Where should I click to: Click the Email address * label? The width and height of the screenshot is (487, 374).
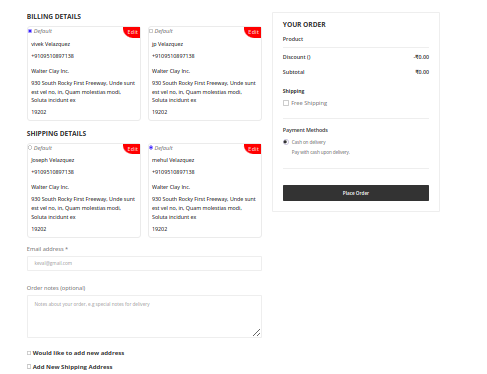(x=47, y=249)
